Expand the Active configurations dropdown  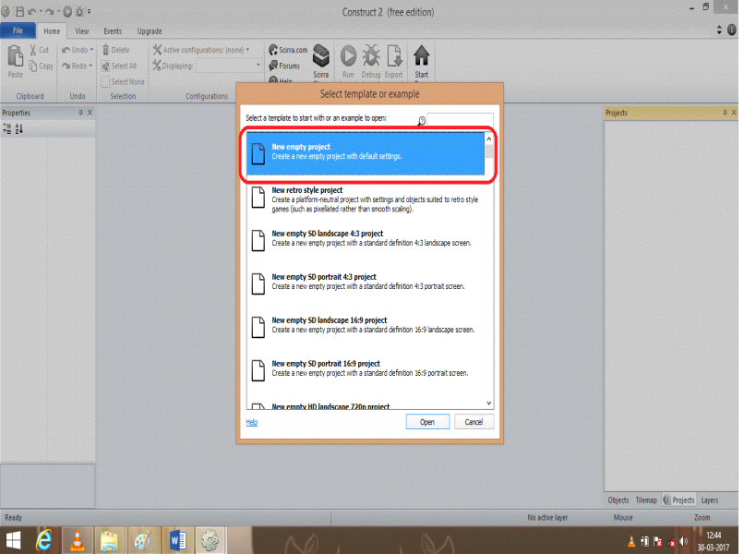tap(246, 50)
